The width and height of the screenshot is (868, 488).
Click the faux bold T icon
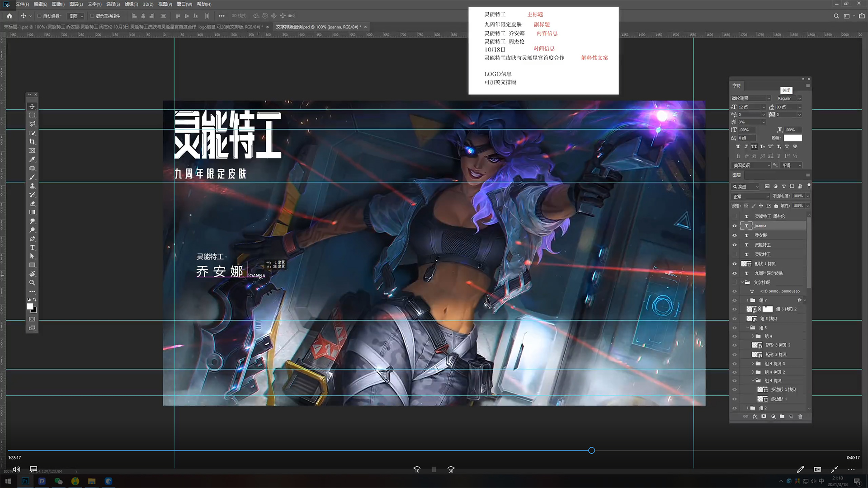click(x=738, y=147)
